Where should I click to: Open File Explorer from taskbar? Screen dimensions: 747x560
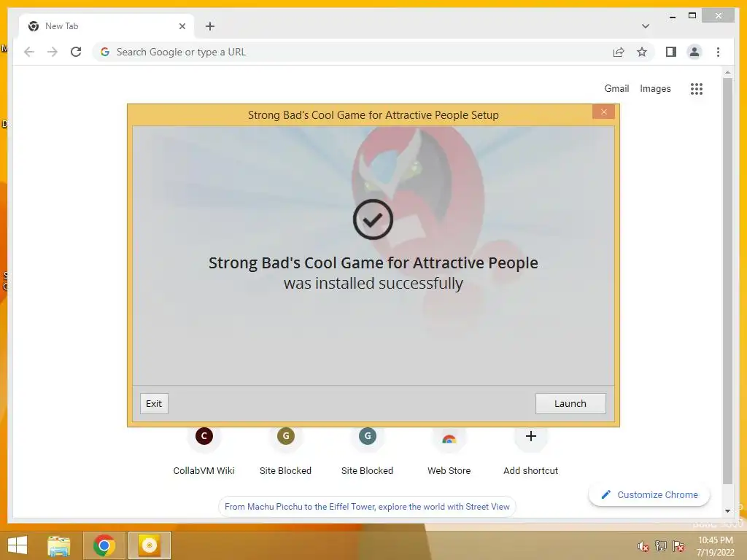coord(58,545)
